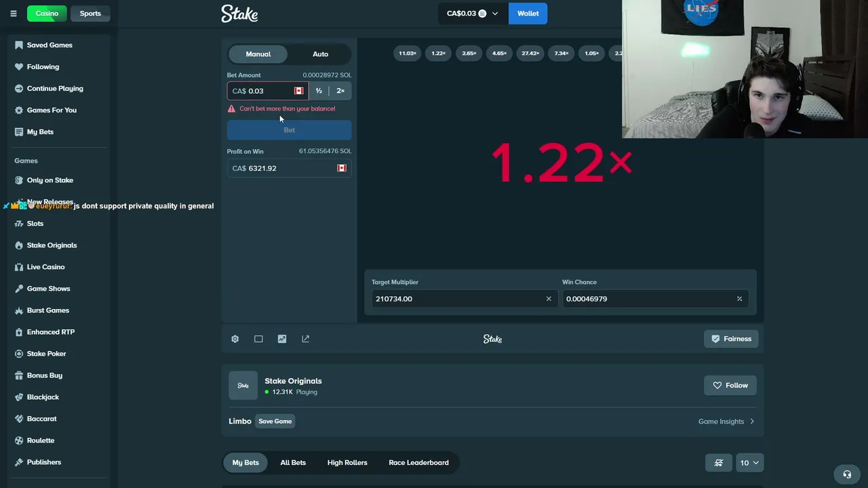Open the Blackjack category
The height and width of the screenshot is (488, 868).
click(43, 397)
